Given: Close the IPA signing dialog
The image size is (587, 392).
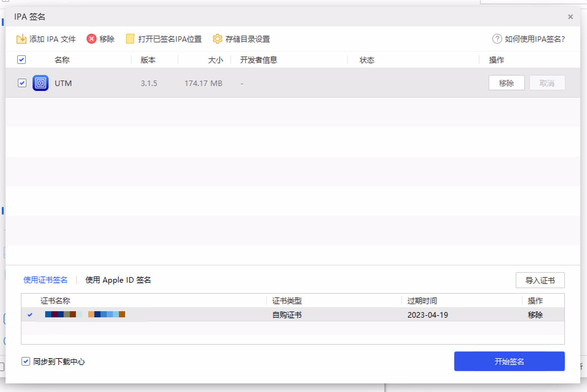Looking at the screenshot, I should [570, 17].
